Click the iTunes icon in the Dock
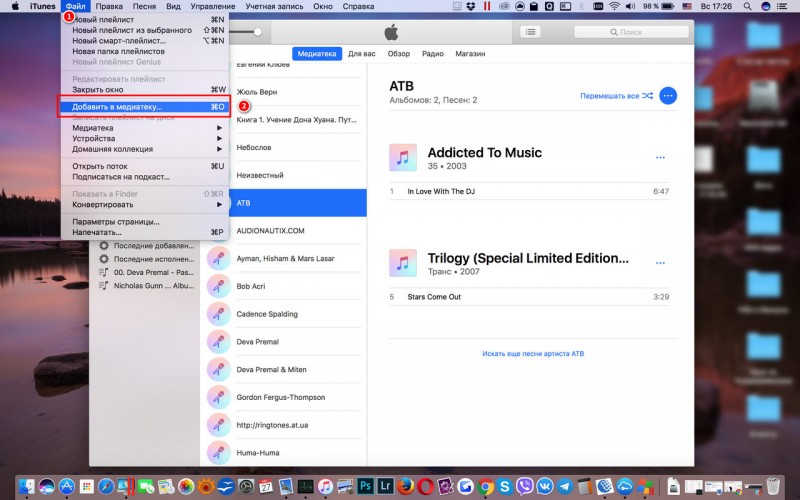Image resolution: width=800 pixels, height=500 pixels. pos(326,486)
